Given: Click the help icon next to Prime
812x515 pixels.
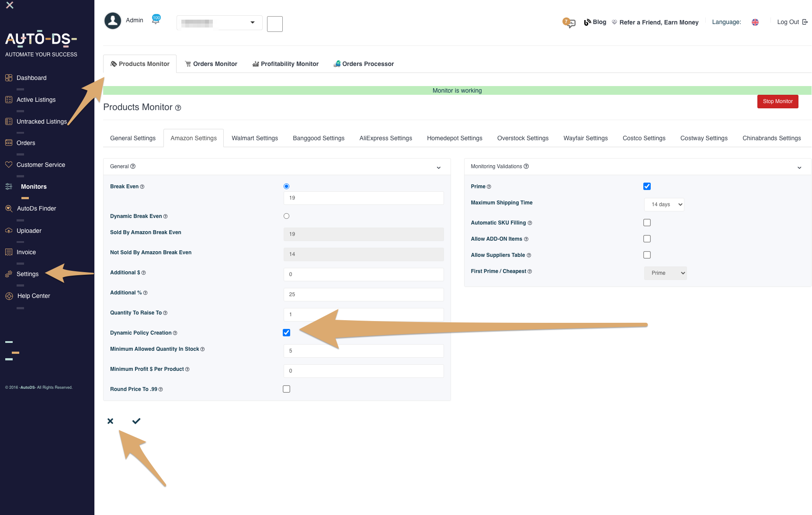Looking at the screenshot, I should tap(489, 187).
